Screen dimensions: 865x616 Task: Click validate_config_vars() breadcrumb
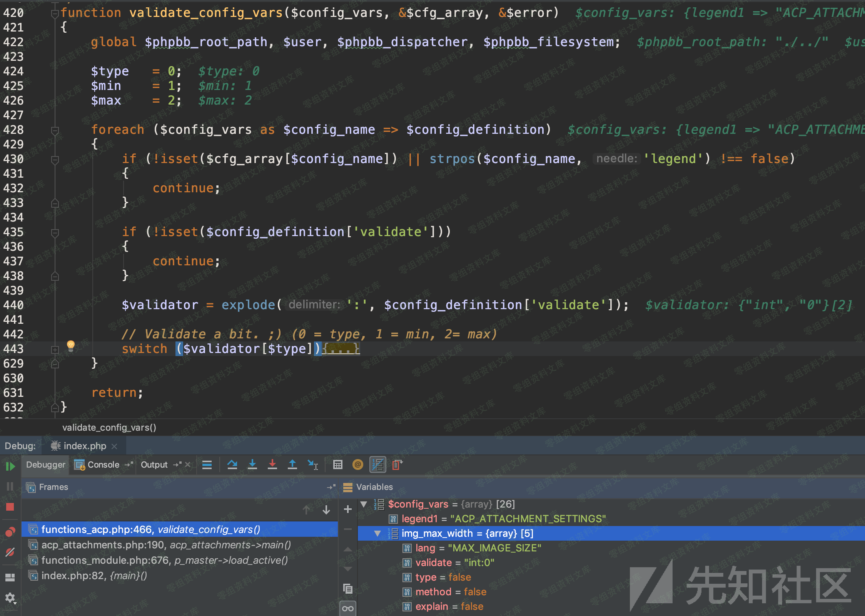click(x=109, y=428)
